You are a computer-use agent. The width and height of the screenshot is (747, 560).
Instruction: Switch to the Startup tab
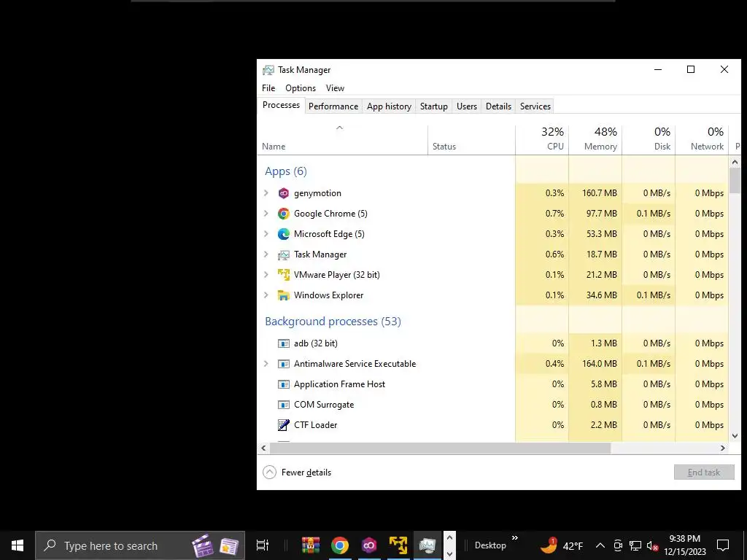[434, 106]
